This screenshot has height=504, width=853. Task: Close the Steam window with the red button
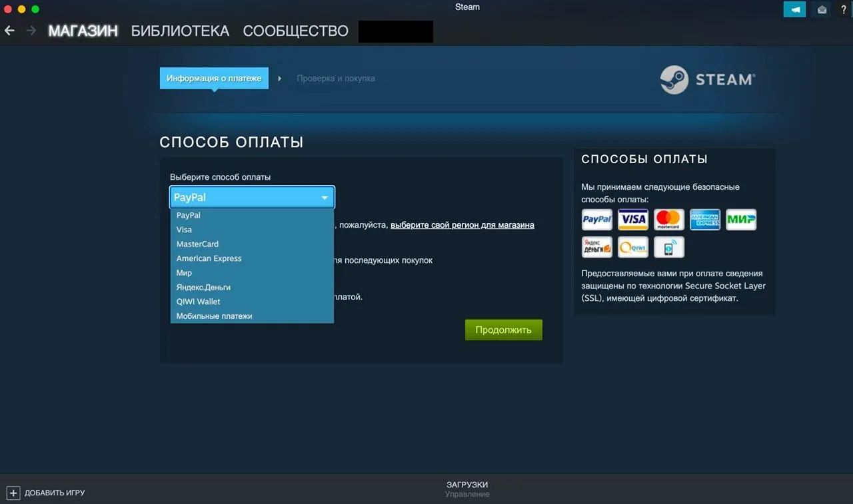coord(8,9)
